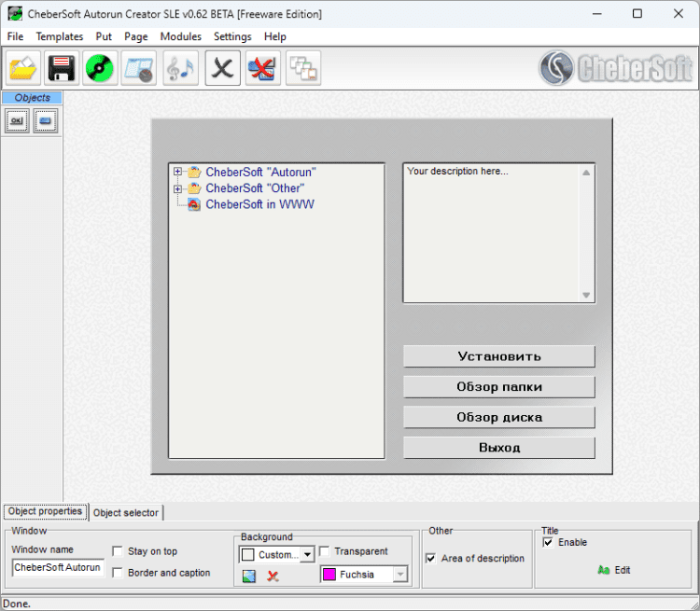
Task: Click the Обзор папки button
Action: [x=499, y=386]
